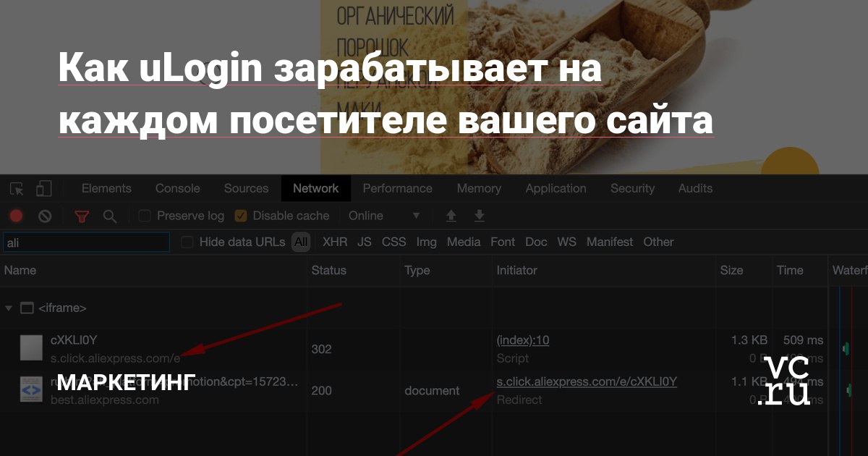
Task: Click the (index):10 initiator link
Action: click(523, 340)
